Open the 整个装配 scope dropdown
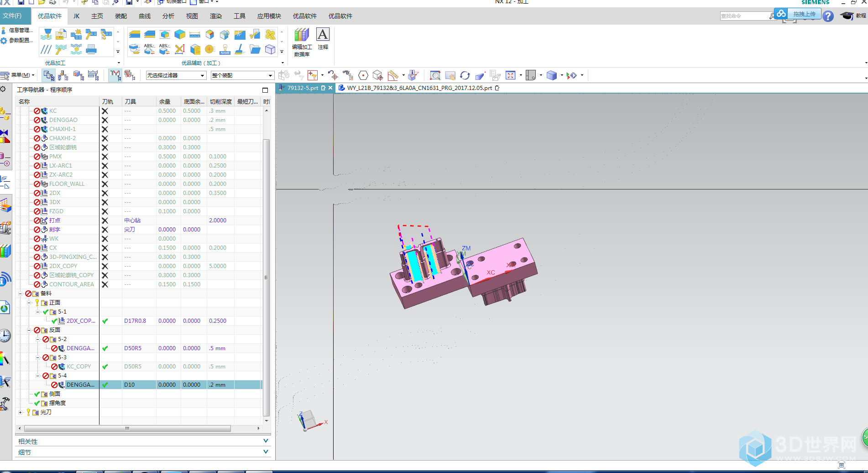868x473 pixels. pyautogui.click(x=242, y=75)
